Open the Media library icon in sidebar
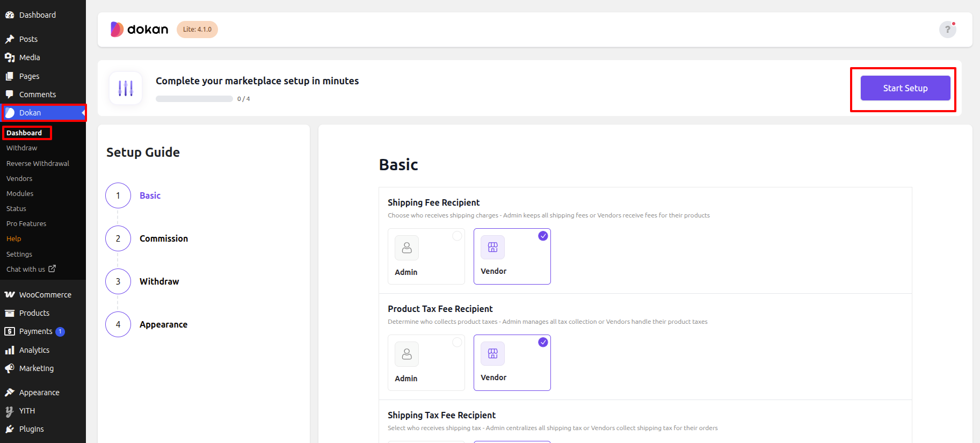The width and height of the screenshot is (980, 443). pyautogui.click(x=10, y=57)
